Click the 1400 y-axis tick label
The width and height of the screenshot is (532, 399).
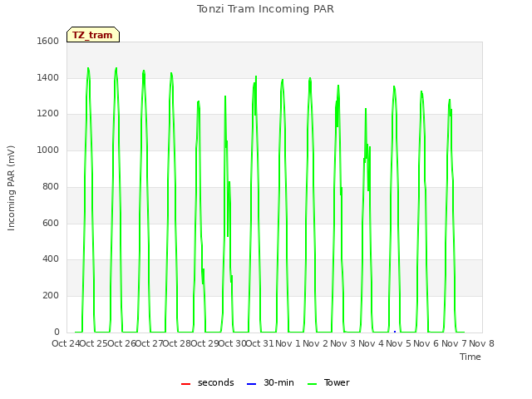pos(48,77)
